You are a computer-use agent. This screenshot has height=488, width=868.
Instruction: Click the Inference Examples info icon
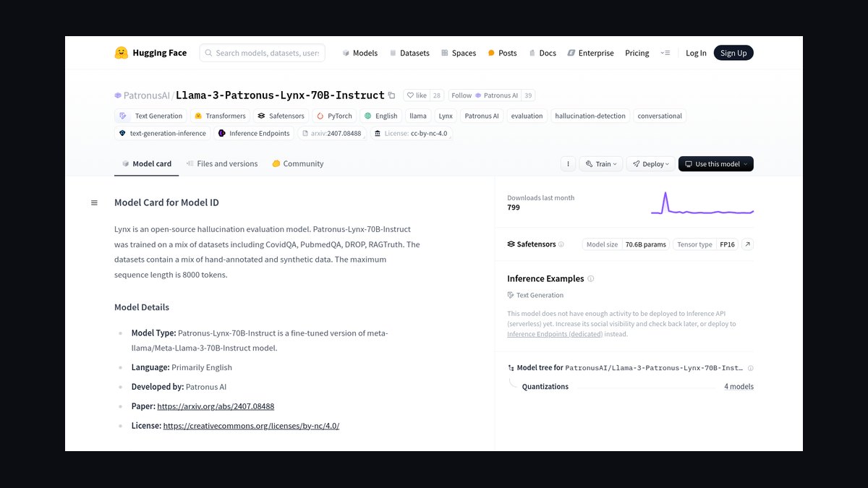[x=591, y=278]
